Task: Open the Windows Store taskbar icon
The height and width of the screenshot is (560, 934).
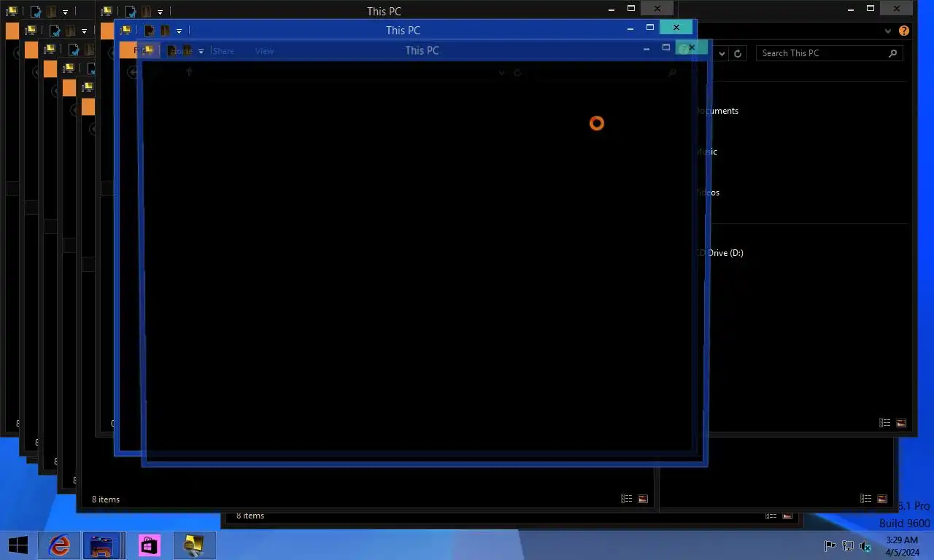Action: (x=149, y=545)
